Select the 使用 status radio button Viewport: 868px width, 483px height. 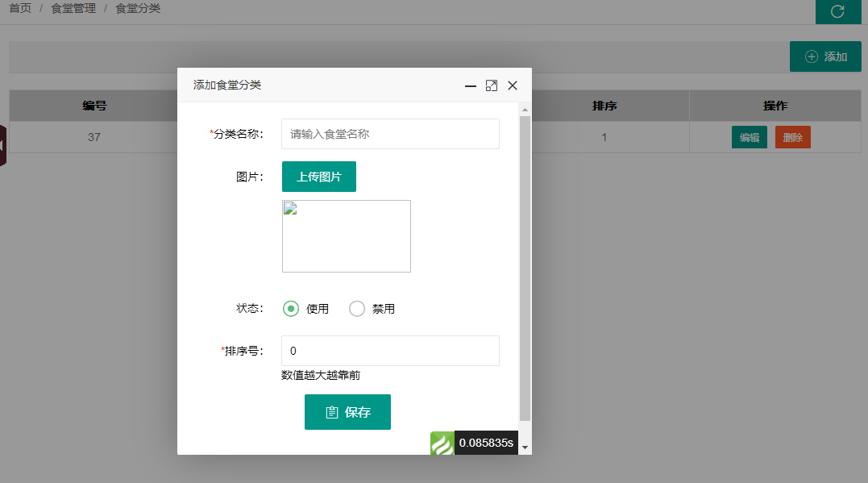(x=291, y=309)
